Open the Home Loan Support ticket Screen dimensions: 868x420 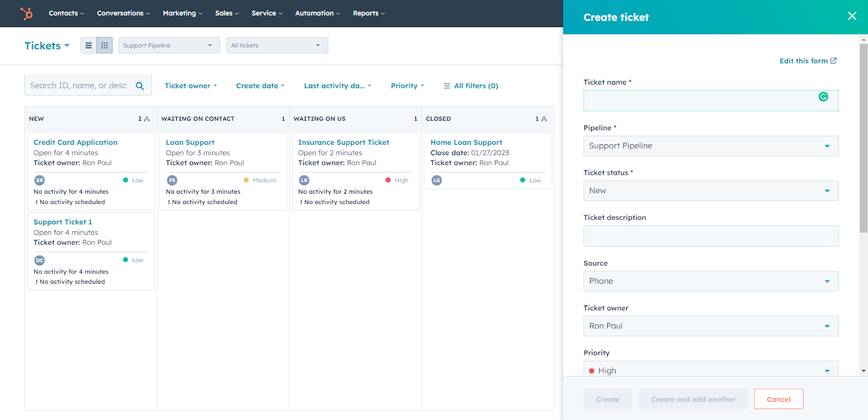467,142
